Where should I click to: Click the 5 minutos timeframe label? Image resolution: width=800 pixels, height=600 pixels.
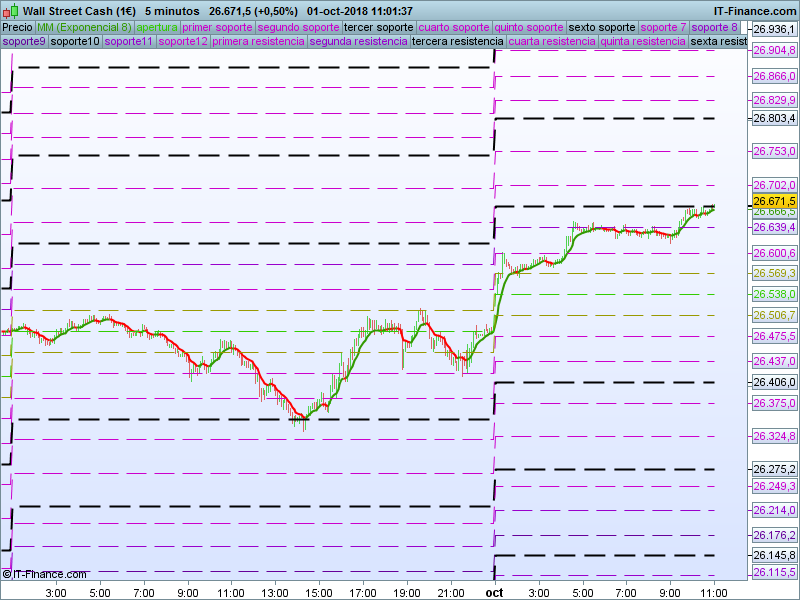point(173,11)
